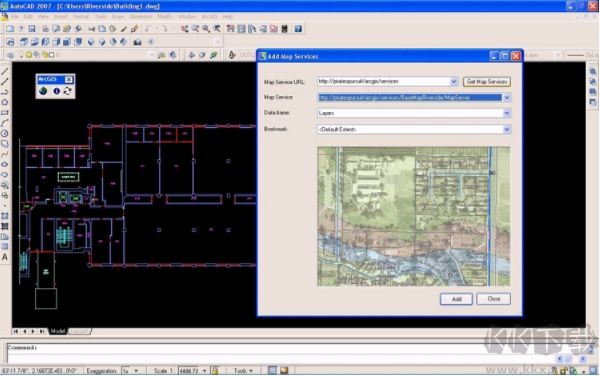Click the Get Map Services button
This screenshot has width=600, height=376.
pos(487,81)
